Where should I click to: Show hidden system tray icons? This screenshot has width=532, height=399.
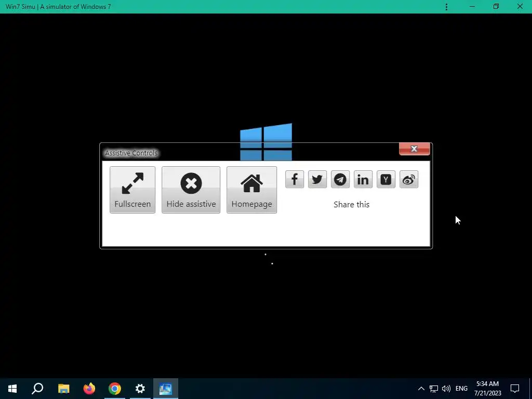pyautogui.click(x=421, y=389)
